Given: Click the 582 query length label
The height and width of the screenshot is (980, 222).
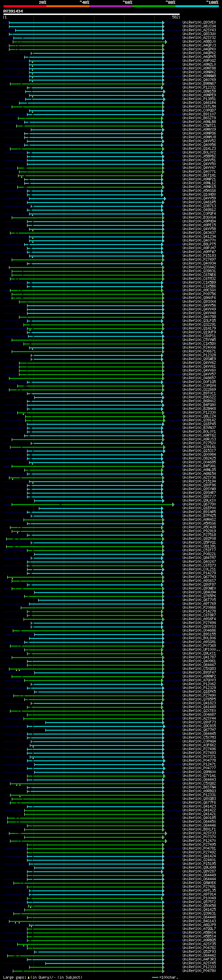Looking at the screenshot, I should (175, 17).
